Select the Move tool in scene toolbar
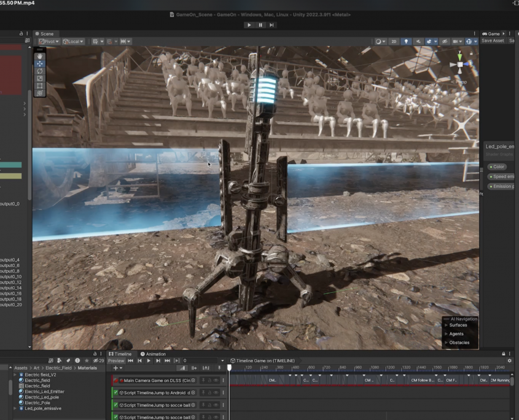This screenshot has height=420, width=519. tap(40, 63)
